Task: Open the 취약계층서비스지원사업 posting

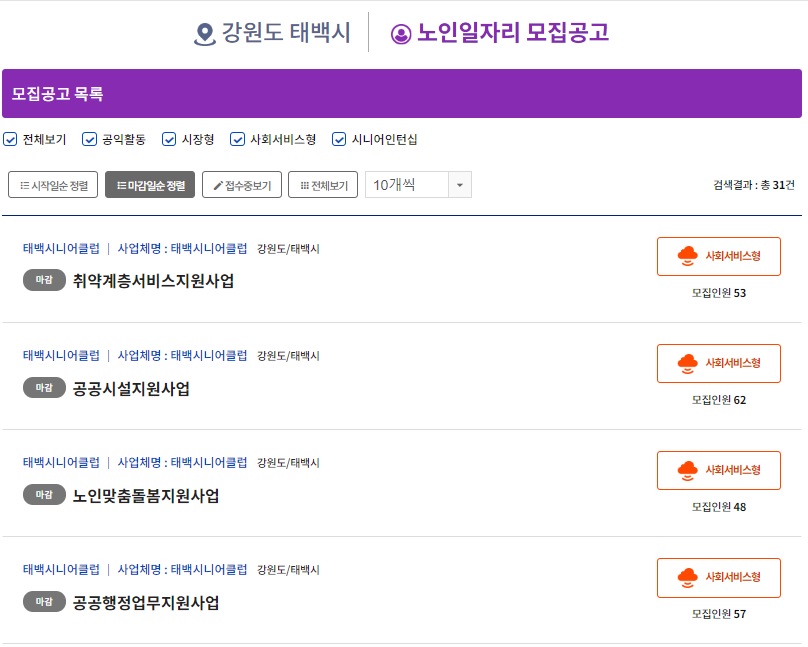Action: pyautogui.click(x=154, y=281)
